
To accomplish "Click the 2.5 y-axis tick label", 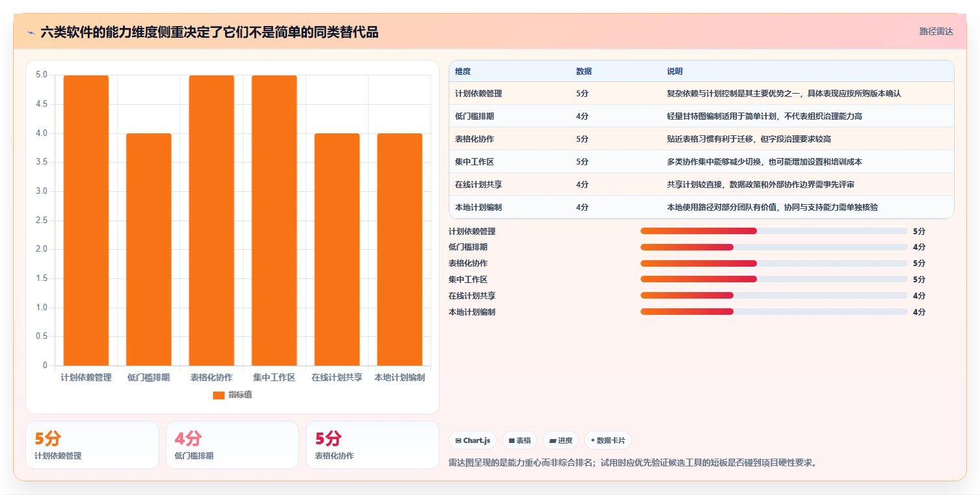I will click(x=41, y=220).
